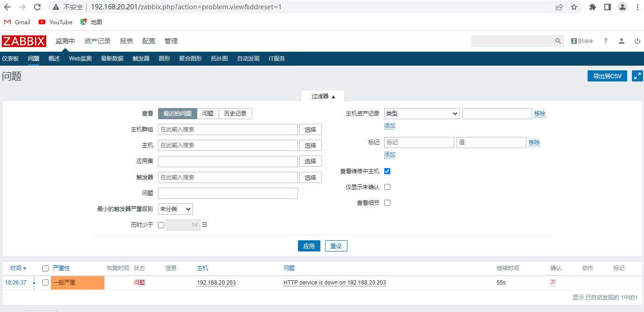Screen dimensions: 644x312
Task: Reload the page in the browser
Action: point(37,7)
